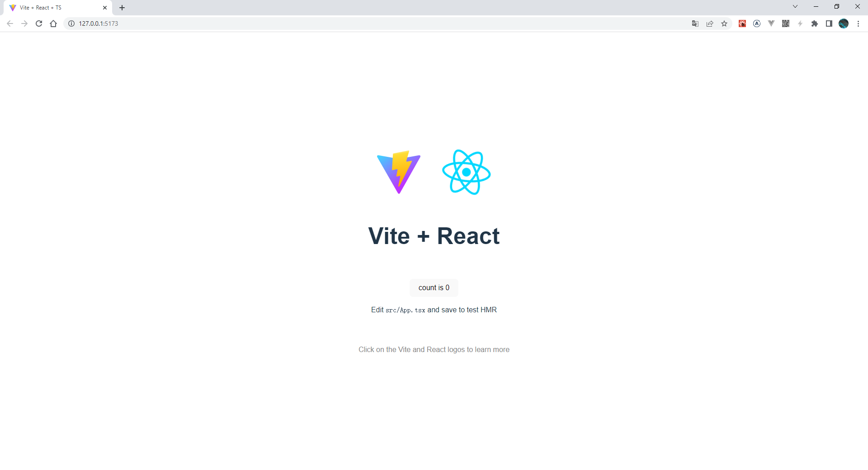Open the Vue devtools extension icon
Viewport: 868px width, 470px height.
[771, 23]
